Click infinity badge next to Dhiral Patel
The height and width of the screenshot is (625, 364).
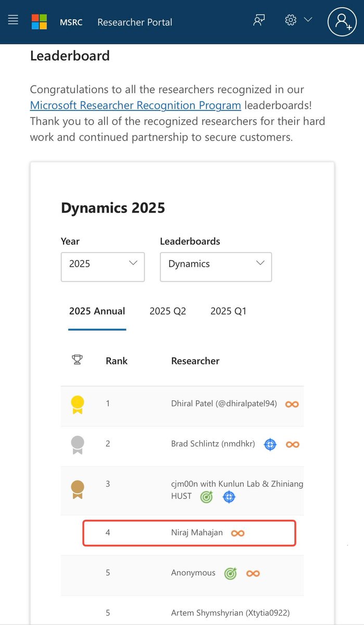292,404
